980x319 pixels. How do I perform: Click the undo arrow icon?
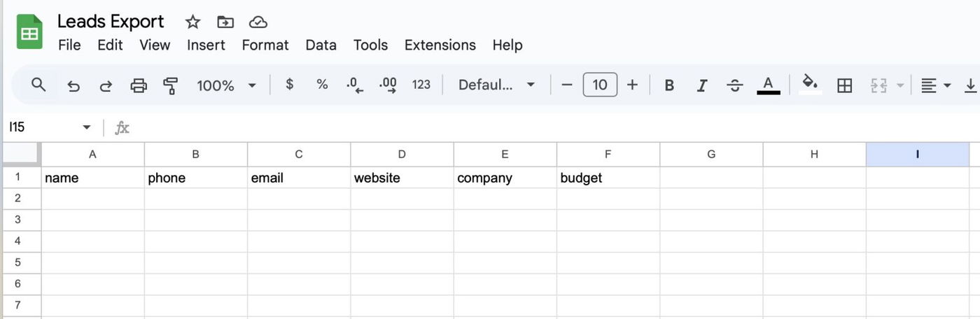coord(73,85)
